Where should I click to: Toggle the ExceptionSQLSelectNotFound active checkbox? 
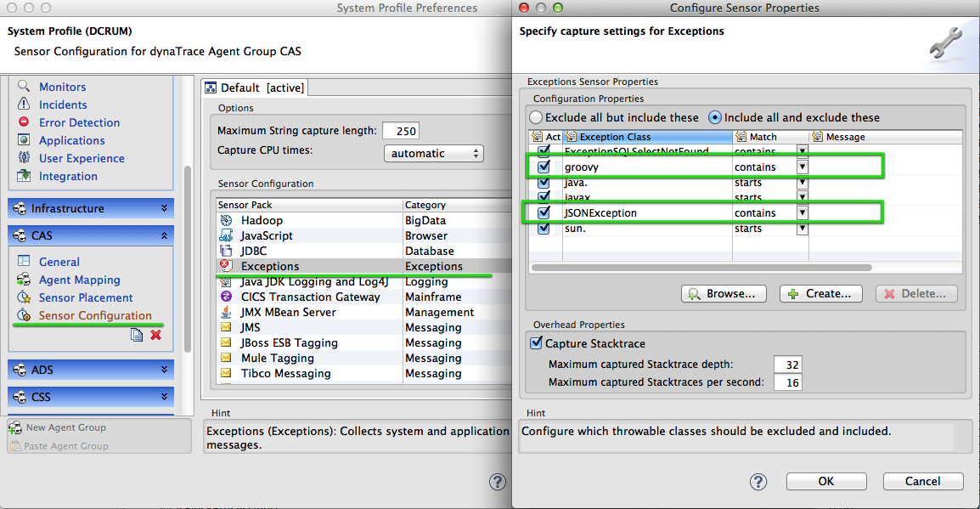pyautogui.click(x=544, y=150)
